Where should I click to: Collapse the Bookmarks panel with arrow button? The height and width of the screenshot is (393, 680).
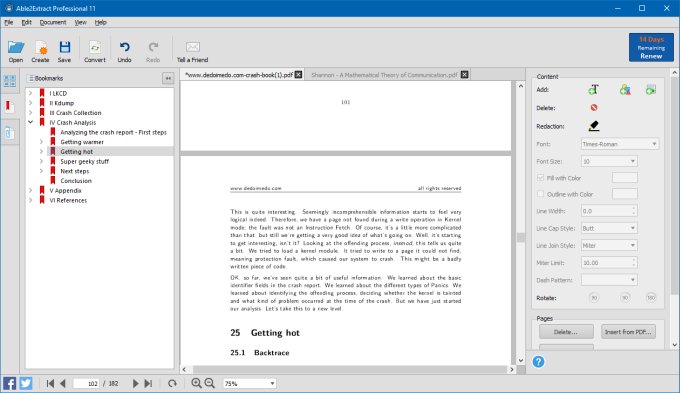[x=168, y=79]
